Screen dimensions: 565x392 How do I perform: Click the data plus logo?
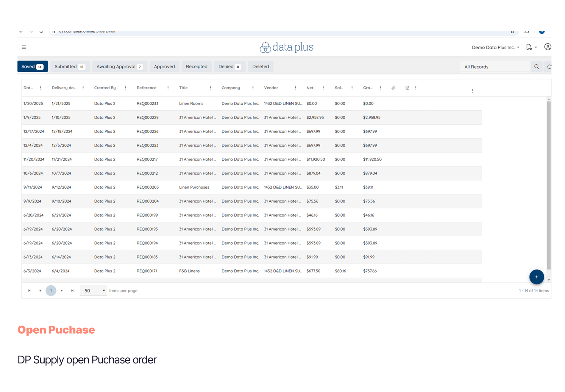point(286,47)
